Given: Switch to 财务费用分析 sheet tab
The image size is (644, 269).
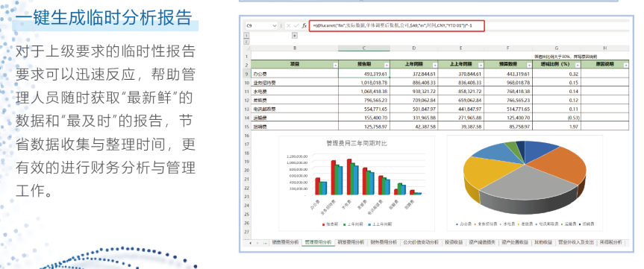Looking at the screenshot, I should coord(384,243).
